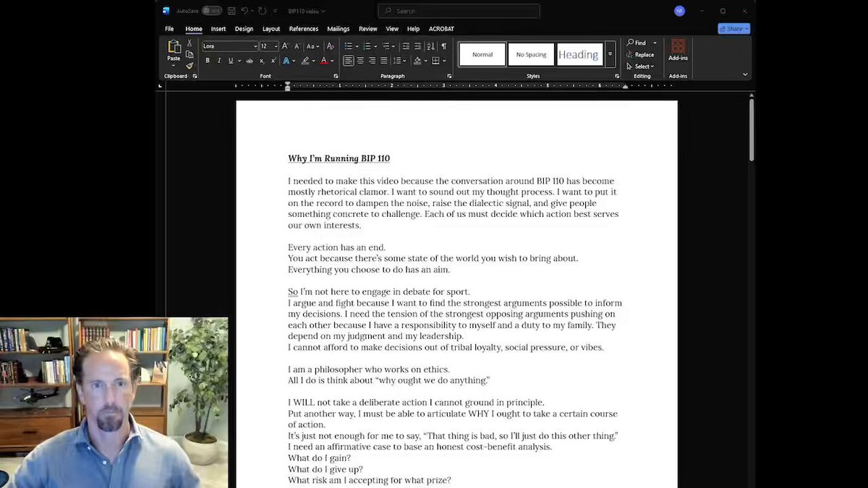This screenshot has height=488, width=868.
Task: Click the Increase Indent icon
Action: coord(417,46)
